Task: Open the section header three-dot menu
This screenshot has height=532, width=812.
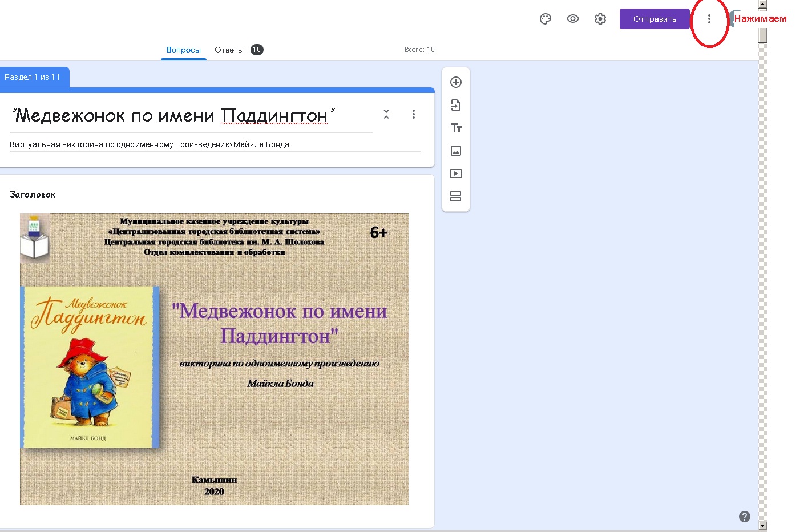Action: point(414,114)
